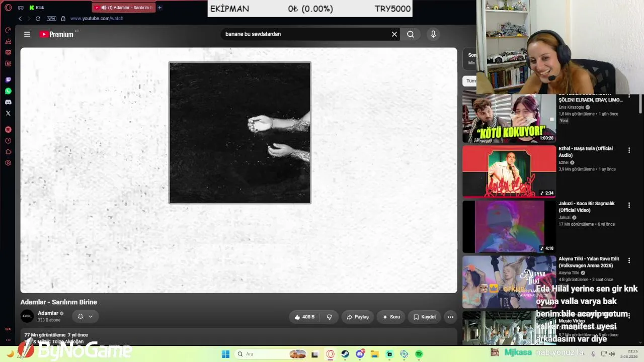644x362 pixels.
Task: Open the Enis Kirazoglu channel name
Action: pyautogui.click(x=571, y=107)
